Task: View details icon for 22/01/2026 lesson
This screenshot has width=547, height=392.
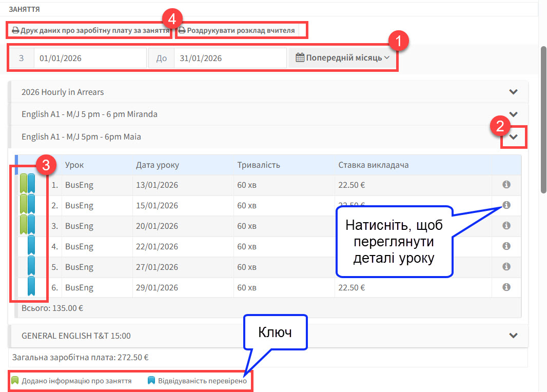Action: [506, 246]
